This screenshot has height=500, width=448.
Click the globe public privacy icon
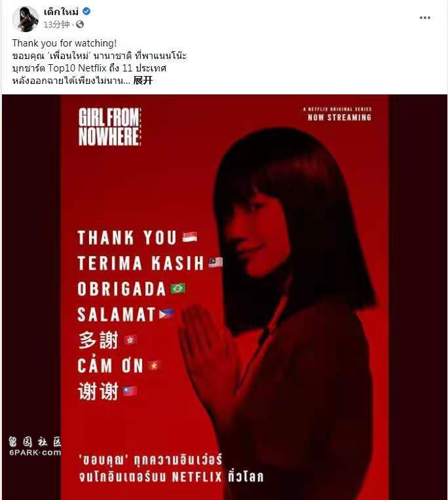(80, 24)
